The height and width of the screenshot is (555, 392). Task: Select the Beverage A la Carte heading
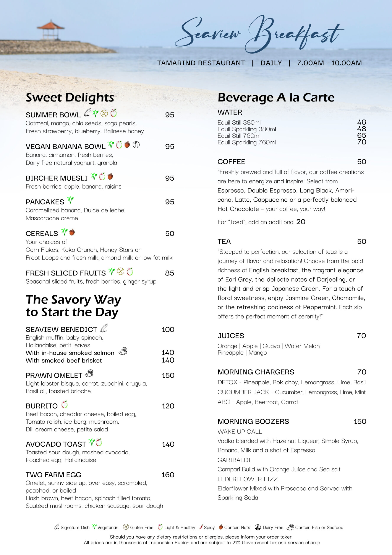pyautogui.click(x=276, y=98)
